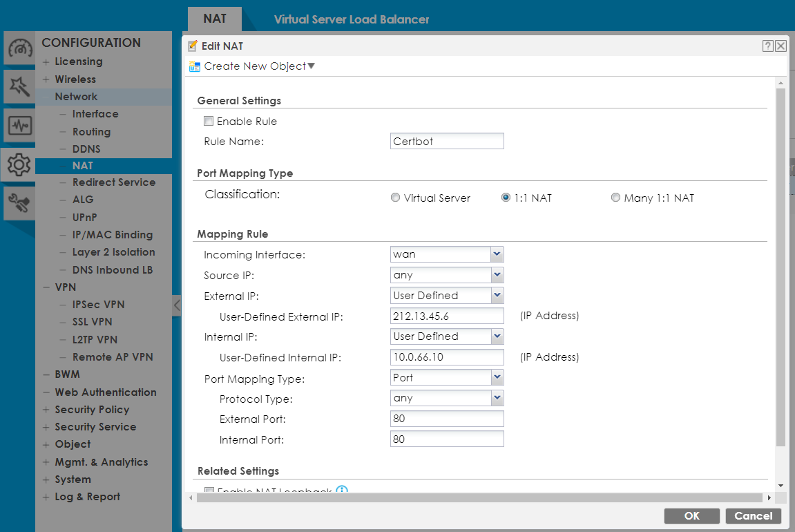Image resolution: width=795 pixels, height=532 pixels.
Task: Open the Incoming Interface dropdown
Action: (x=497, y=254)
